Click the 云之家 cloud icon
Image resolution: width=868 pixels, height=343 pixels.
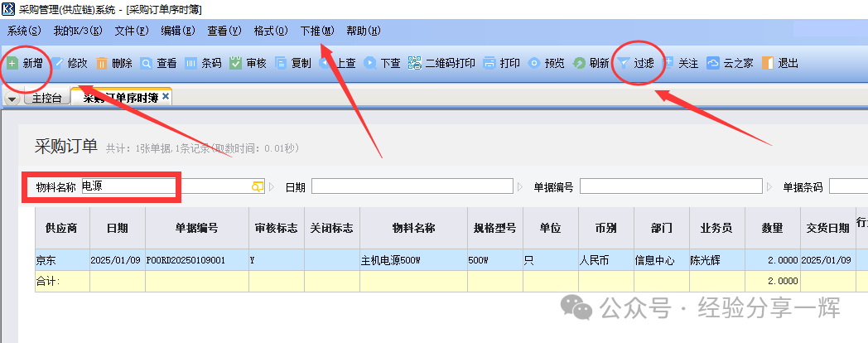[712, 63]
